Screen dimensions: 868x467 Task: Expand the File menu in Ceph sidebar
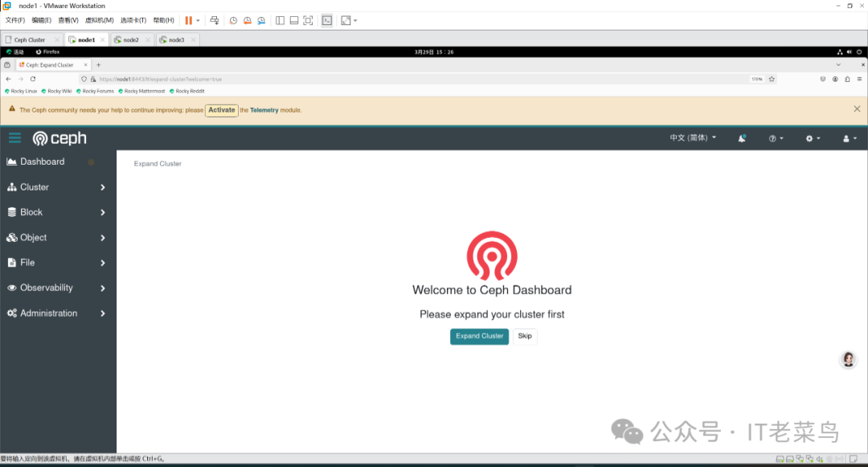(58, 262)
